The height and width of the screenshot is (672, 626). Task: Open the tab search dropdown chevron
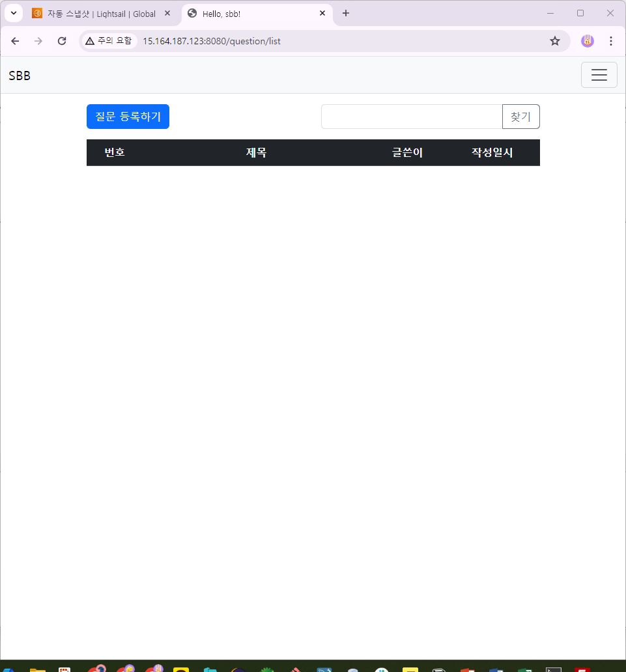14,13
